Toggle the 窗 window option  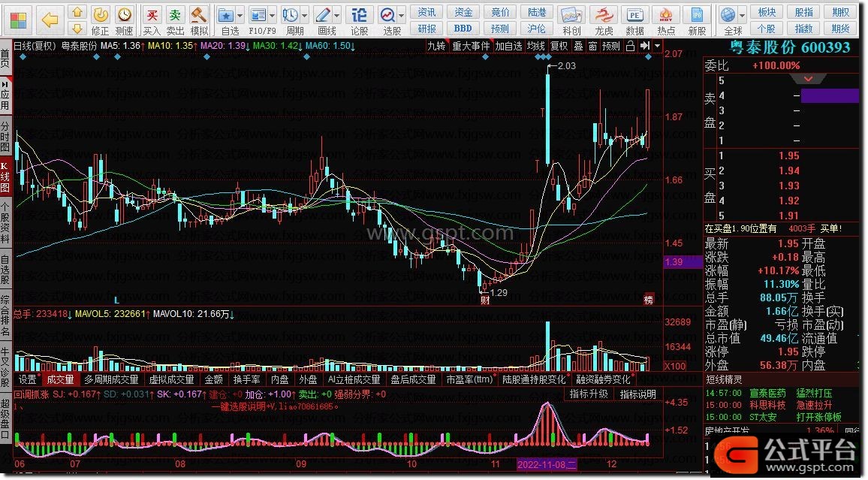coord(593,46)
